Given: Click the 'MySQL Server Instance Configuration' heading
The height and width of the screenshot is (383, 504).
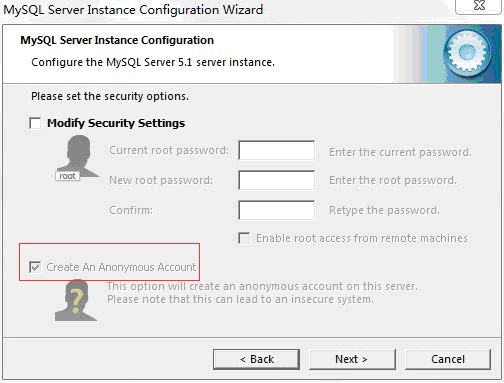Looking at the screenshot, I should point(117,40).
